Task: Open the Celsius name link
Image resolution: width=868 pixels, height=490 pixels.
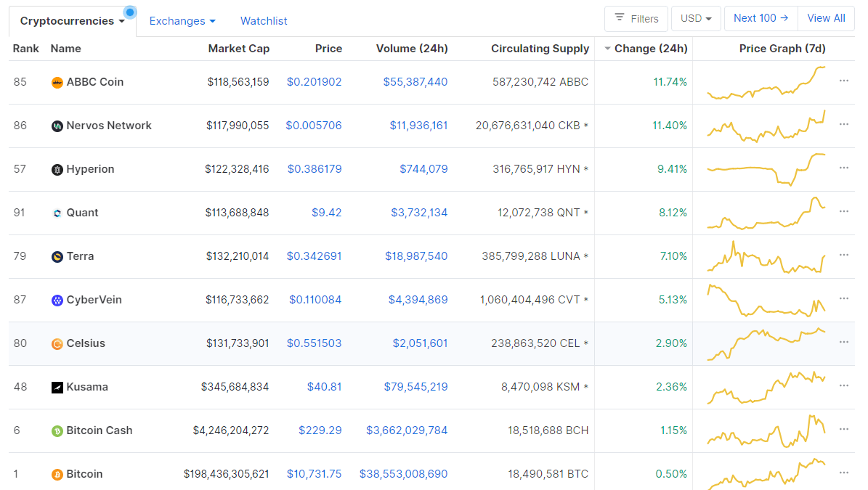Action: click(86, 343)
